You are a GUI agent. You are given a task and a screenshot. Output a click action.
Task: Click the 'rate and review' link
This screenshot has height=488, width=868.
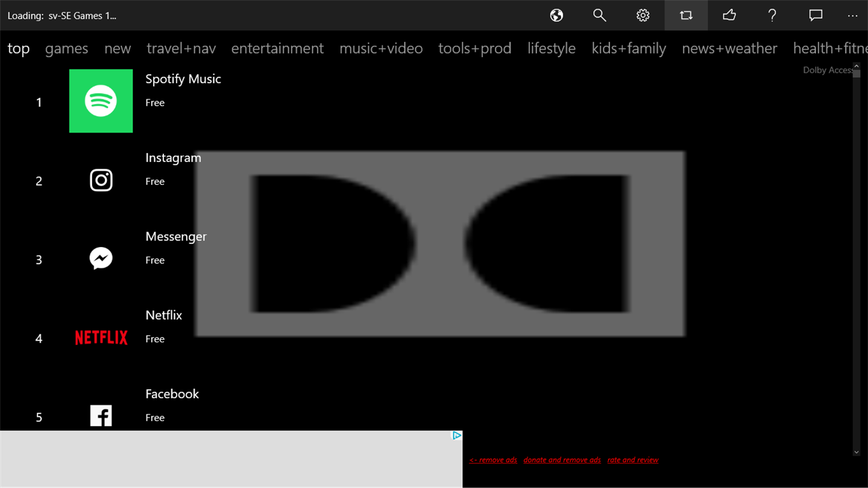(x=633, y=460)
